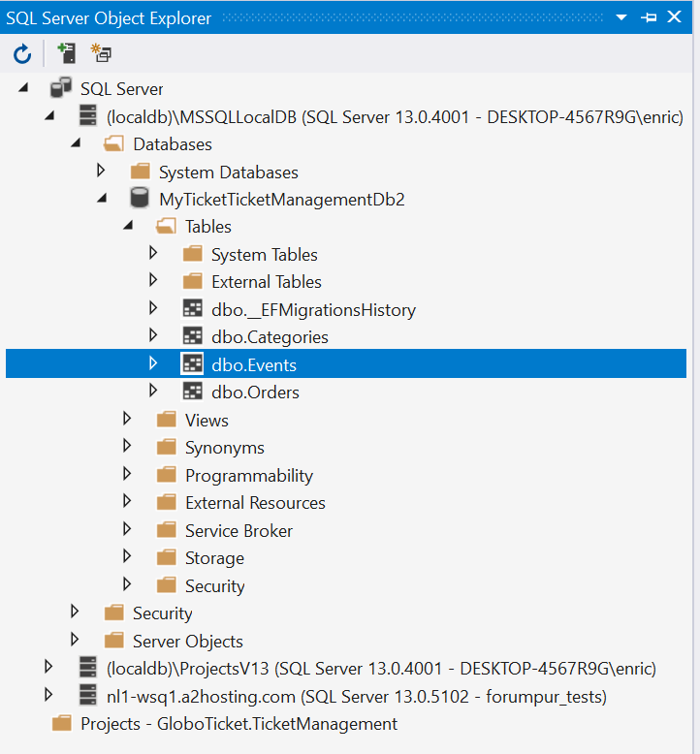Click the Views folder icon
The image size is (700, 754).
[x=167, y=420]
